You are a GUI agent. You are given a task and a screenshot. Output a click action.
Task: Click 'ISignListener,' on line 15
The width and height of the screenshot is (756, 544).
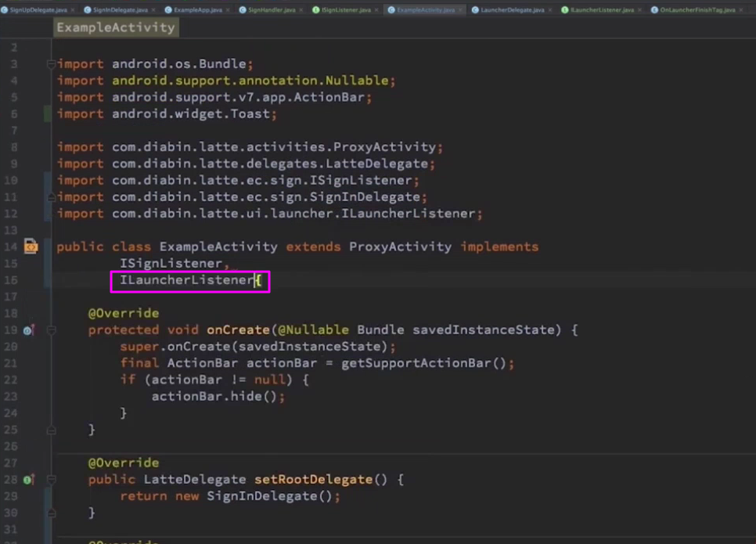(x=175, y=263)
